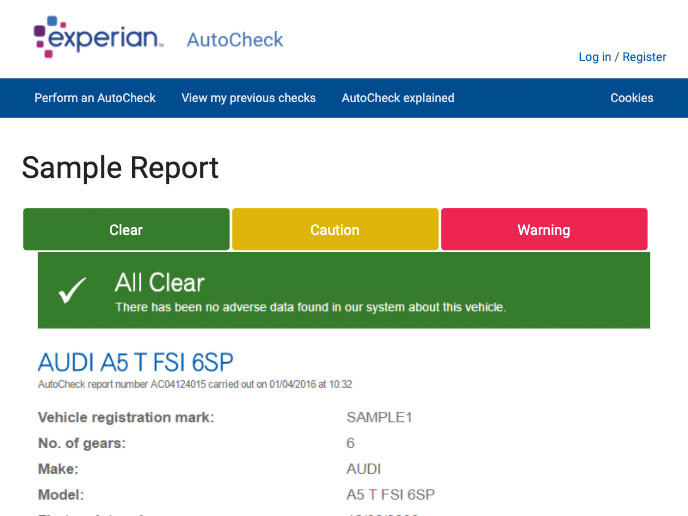
Task: Click the All Clear banner heading
Action: click(x=160, y=282)
